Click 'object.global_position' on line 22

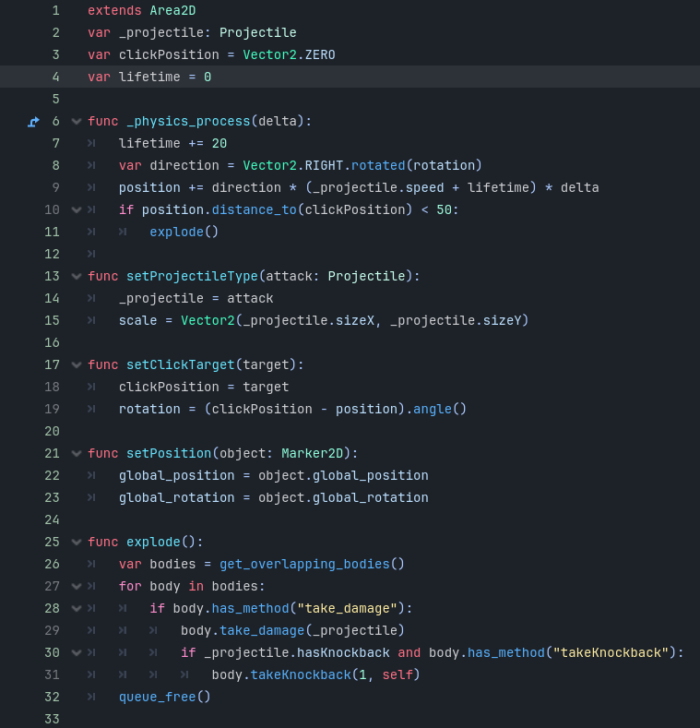[343, 475]
